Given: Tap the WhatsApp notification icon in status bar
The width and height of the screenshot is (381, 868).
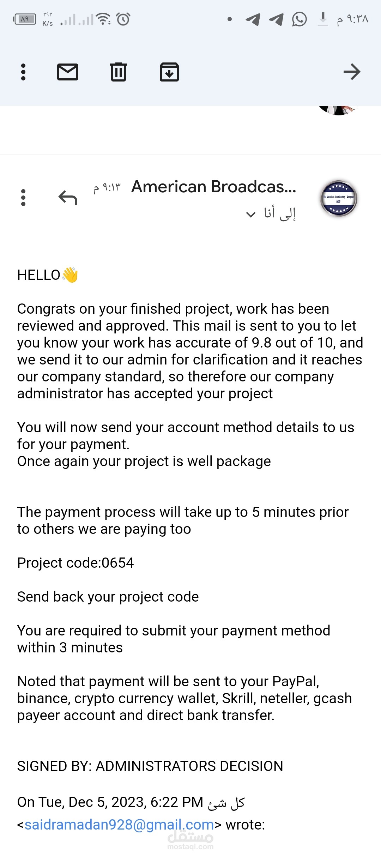Looking at the screenshot, I should 299,19.
